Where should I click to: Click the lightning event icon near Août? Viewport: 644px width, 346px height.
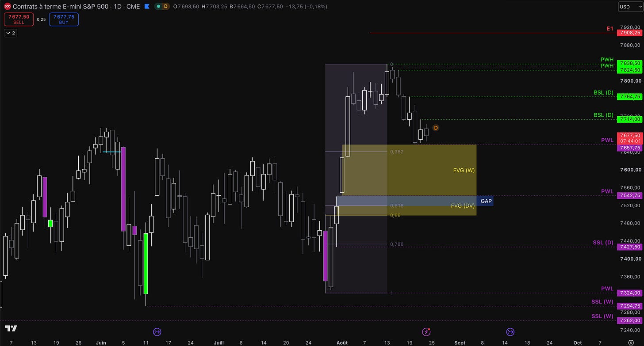coord(426,332)
